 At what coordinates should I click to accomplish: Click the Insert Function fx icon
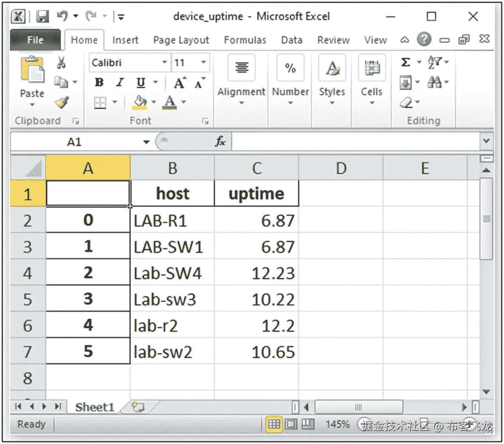point(220,141)
